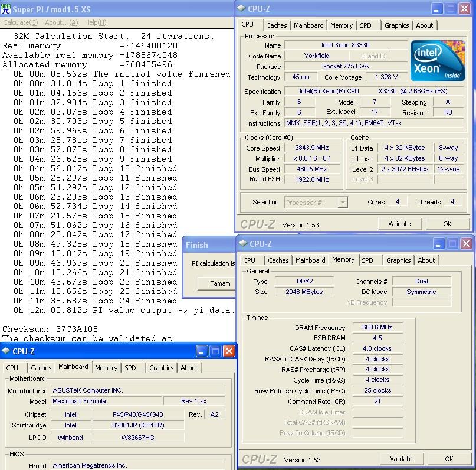Minimize the top CPU-Z window
476x470 pixels.
point(437,9)
